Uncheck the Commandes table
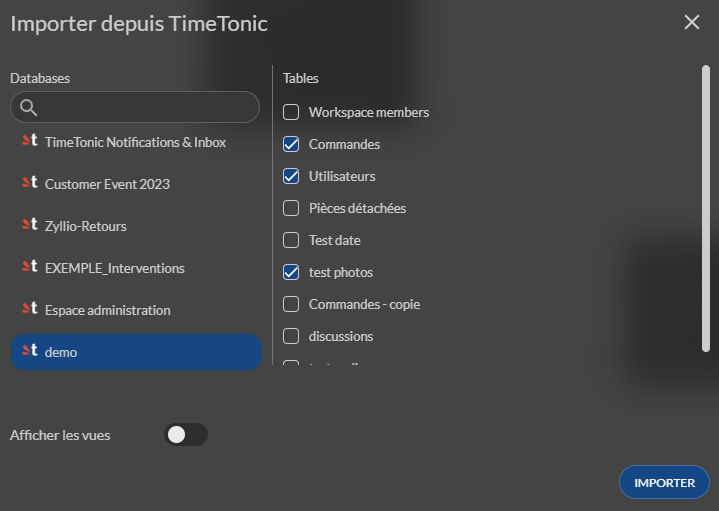The image size is (719, 511). pyautogui.click(x=291, y=144)
